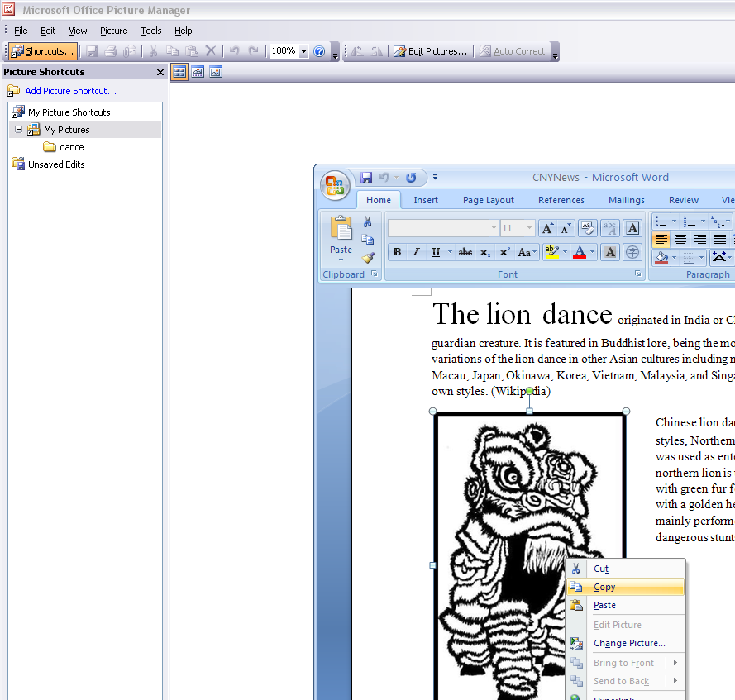
Task: Switch to Filmstrip view icon
Action: pyautogui.click(x=198, y=72)
